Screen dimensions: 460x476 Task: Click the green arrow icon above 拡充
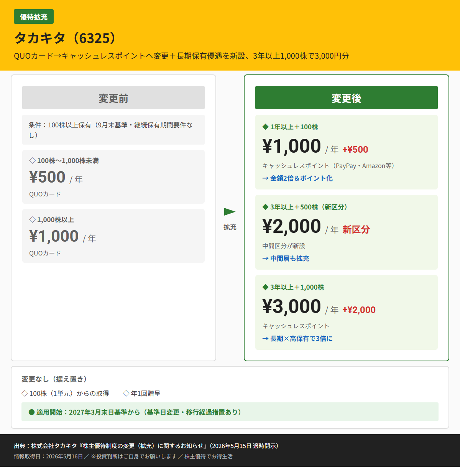click(x=230, y=212)
